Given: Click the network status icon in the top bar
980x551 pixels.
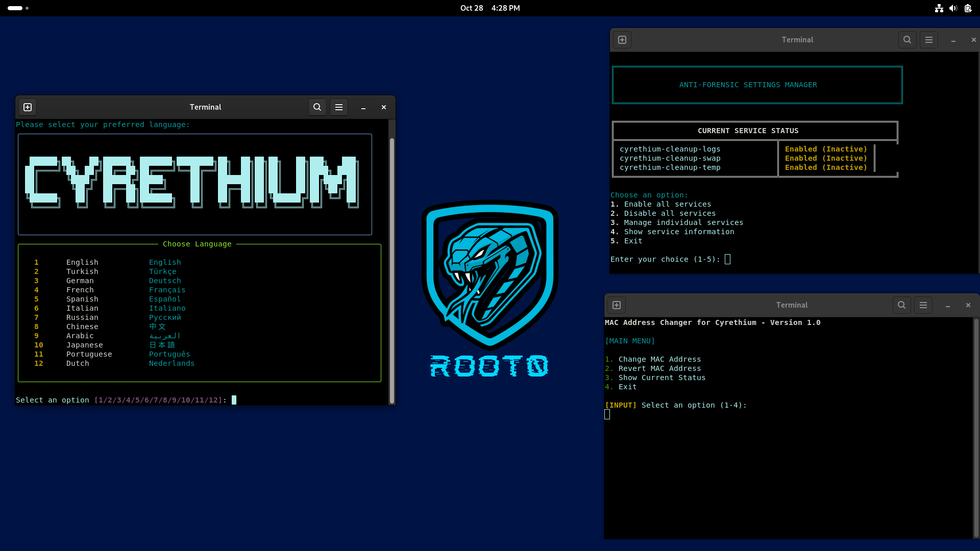Looking at the screenshot, I should tap(939, 8).
